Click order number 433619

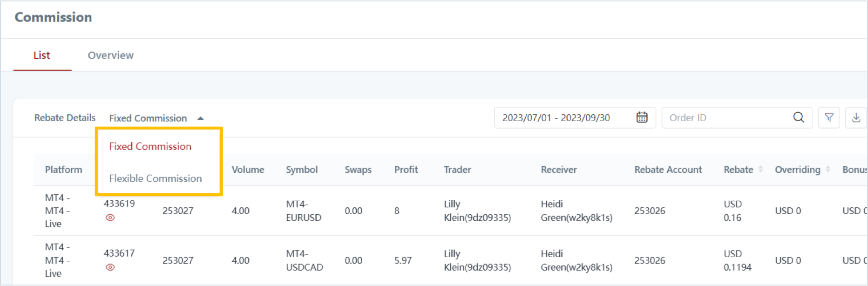(x=119, y=204)
